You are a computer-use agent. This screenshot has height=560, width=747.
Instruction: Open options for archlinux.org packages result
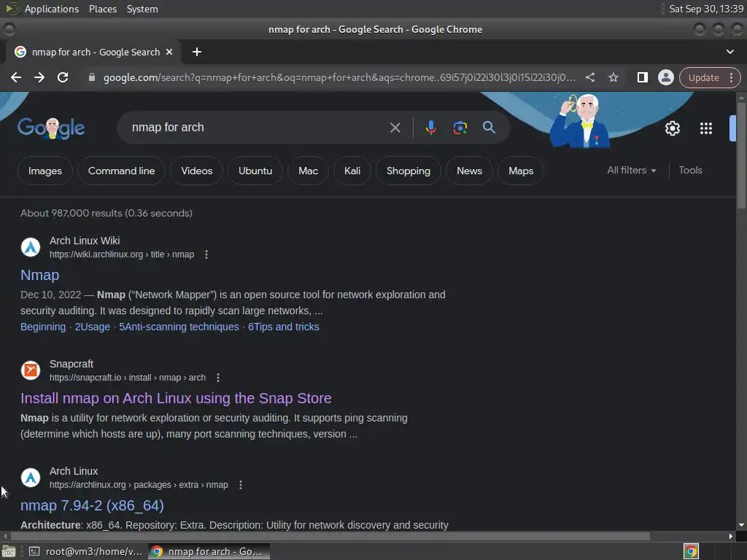point(241,485)
